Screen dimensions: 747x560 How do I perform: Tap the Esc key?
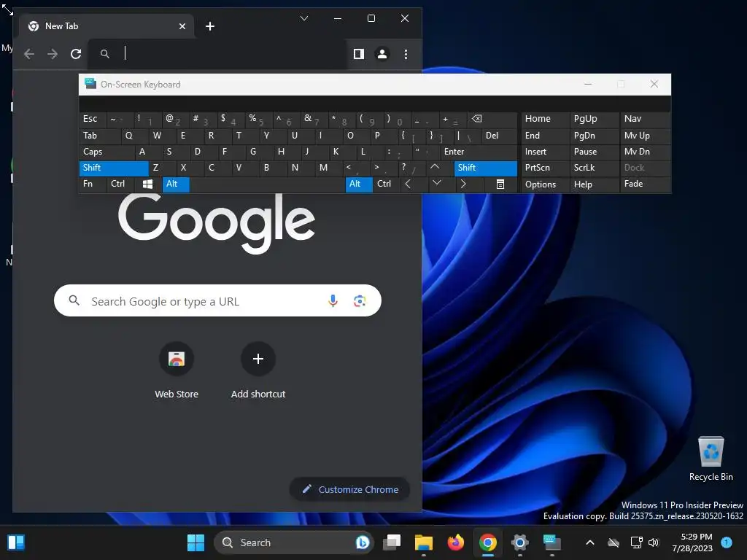coord(93,119)
